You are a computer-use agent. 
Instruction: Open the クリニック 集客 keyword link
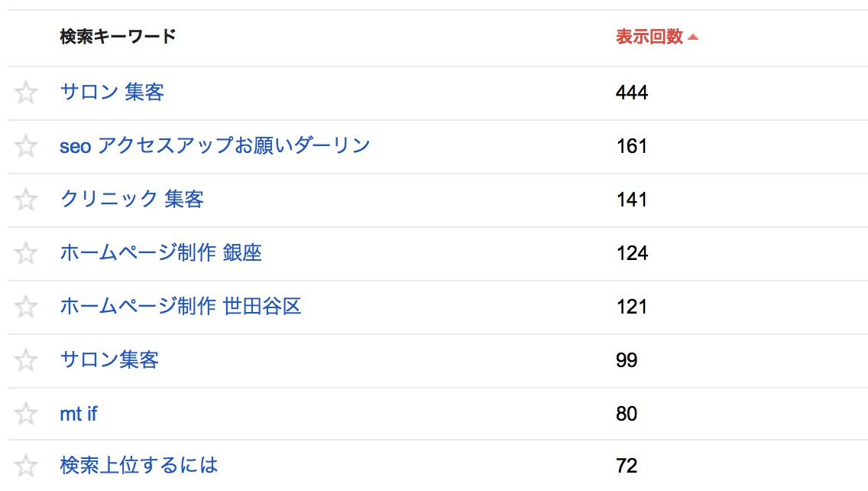tap(131, 199)
